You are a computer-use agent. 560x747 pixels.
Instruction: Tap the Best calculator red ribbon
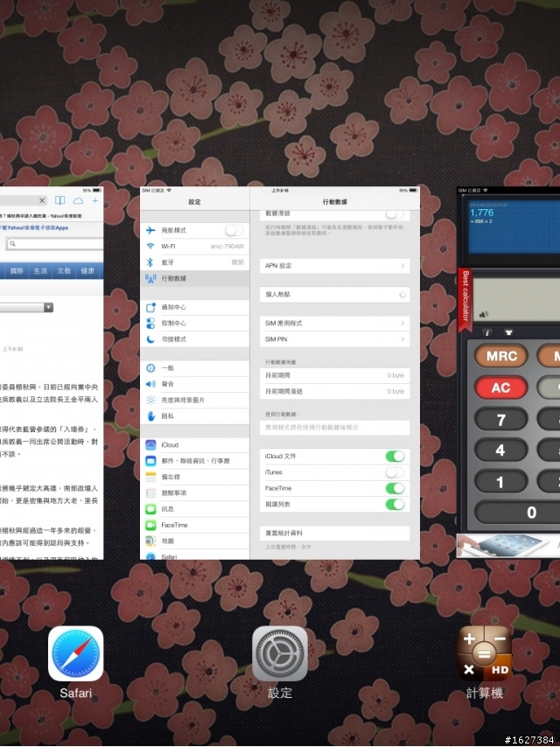[465, 300]
